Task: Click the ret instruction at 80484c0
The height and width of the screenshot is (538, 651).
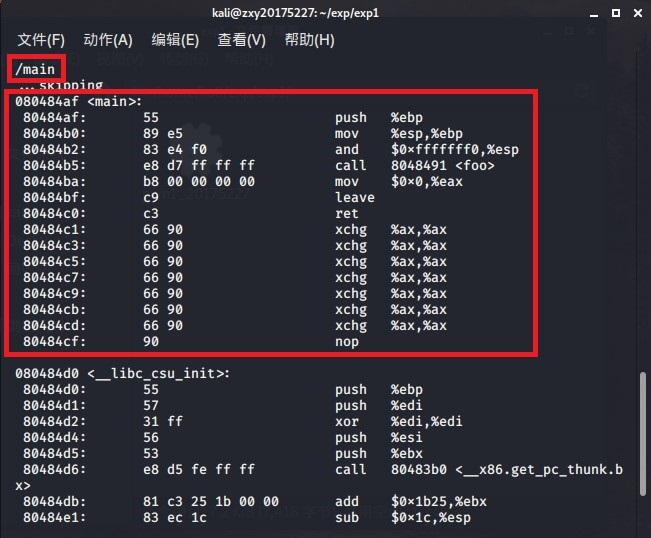Action: click(x=347, y=214)
